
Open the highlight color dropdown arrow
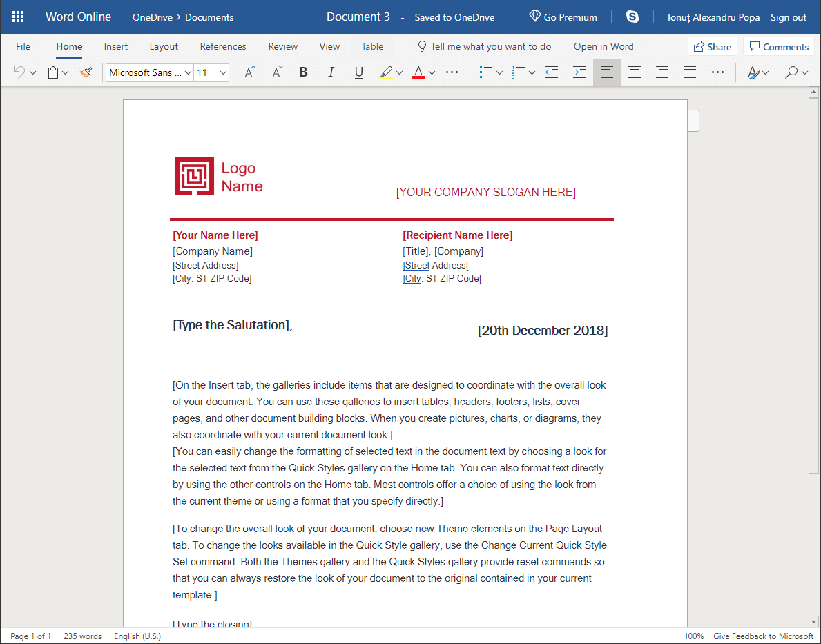click(x=400, y=72)
